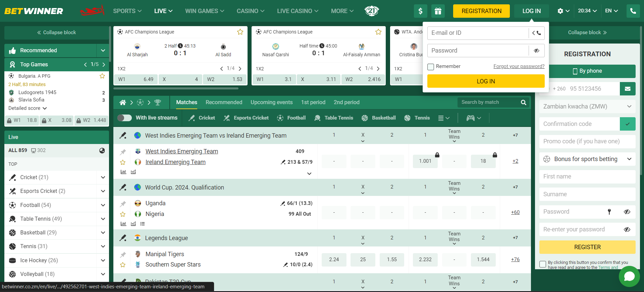Favorite the Nasaf Qarshi match card

point(378,32)
